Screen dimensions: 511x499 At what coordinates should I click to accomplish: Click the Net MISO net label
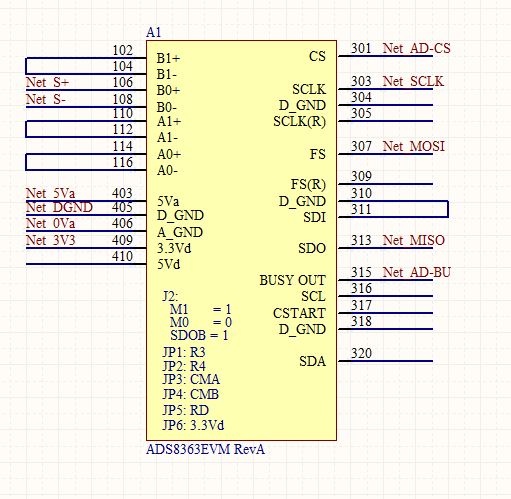point(414,240)
